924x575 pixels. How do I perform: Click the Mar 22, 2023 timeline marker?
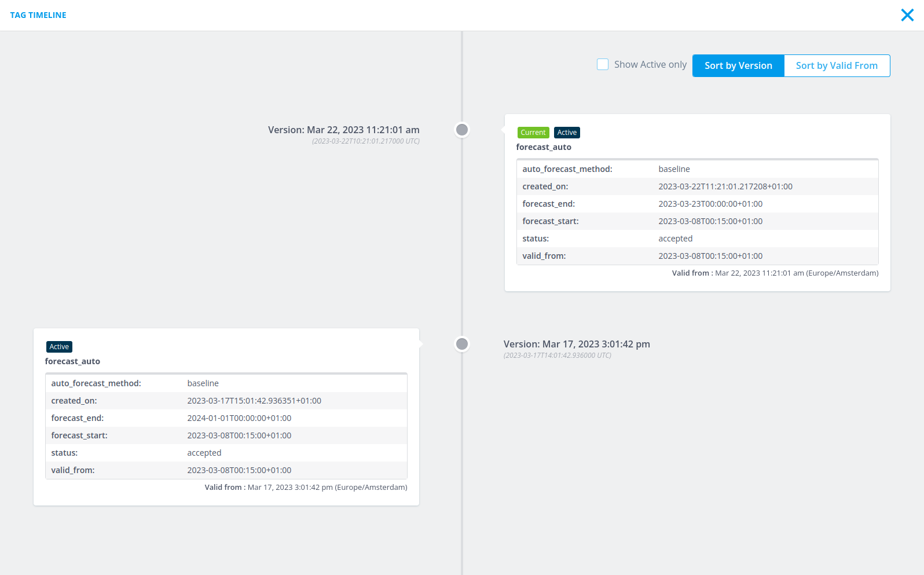point(462,130)
